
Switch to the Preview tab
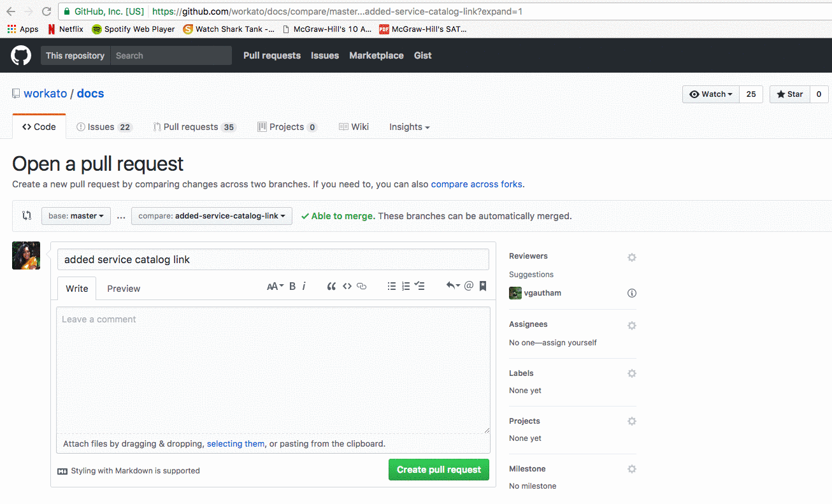(x=124, y=289)
